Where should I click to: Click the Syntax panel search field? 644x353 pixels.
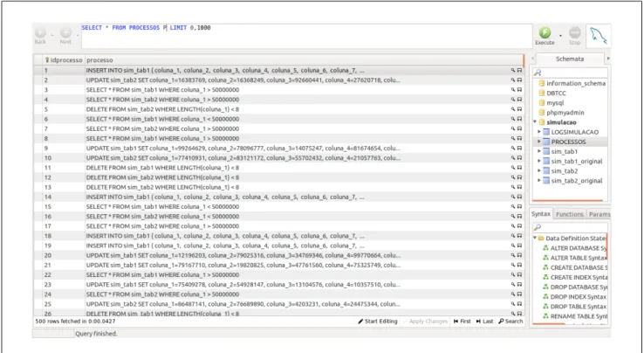coord(570,227)
